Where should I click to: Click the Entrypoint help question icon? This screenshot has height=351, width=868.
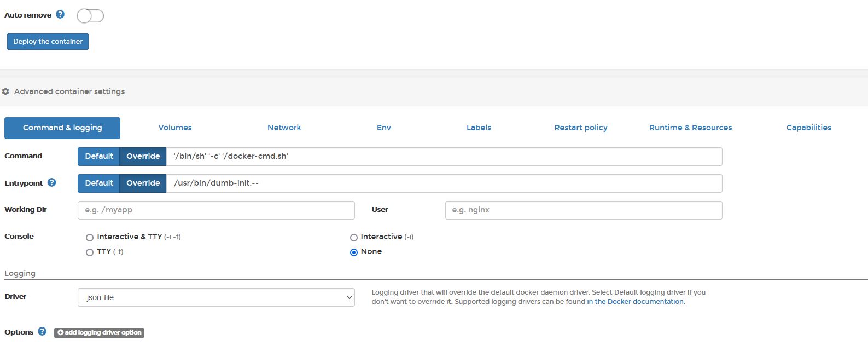[x=51, y=183]
